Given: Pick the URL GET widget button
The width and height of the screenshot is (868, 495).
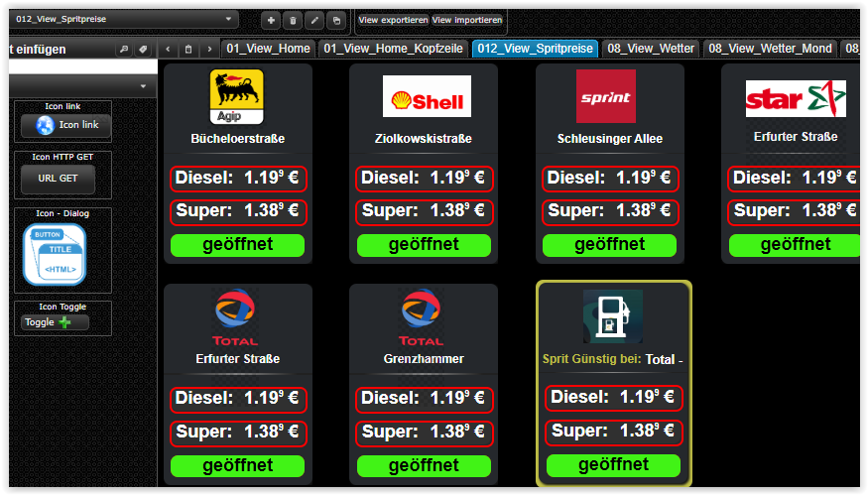Looking at the screenshot, I should coord(58,179).
